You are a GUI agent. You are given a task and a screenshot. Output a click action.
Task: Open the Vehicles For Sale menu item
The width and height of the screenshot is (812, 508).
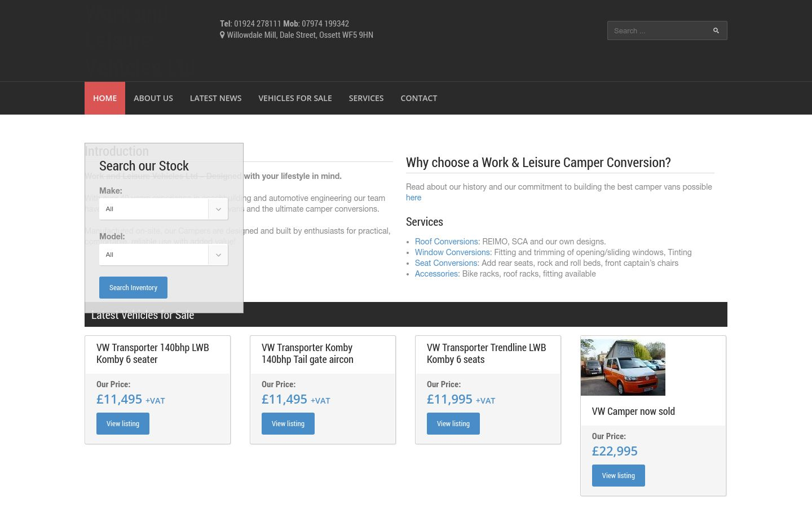click(x=295, y=98)
